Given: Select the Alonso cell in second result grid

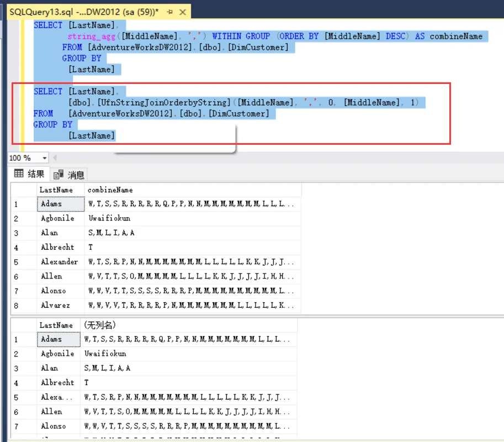Looking at the screenshot, I should point(59,426).
